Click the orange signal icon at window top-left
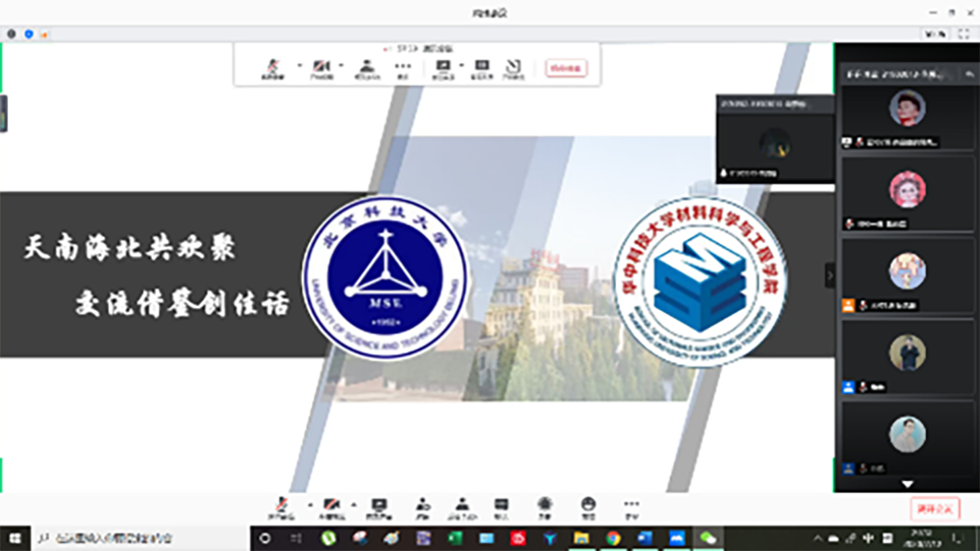This screenshot has height=551, width=980. pos(45,34)
